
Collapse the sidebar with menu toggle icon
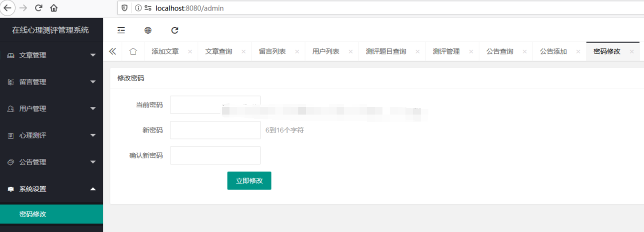(x=121, y=30)
